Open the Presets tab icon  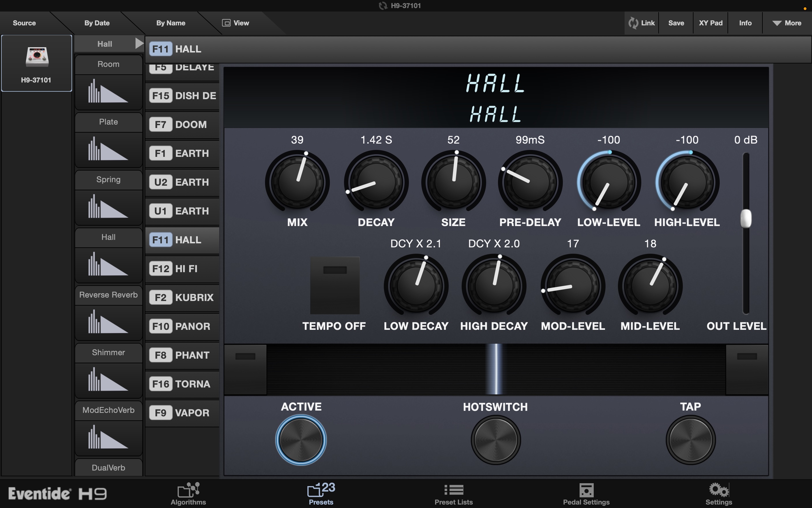[x=321, y=490]
